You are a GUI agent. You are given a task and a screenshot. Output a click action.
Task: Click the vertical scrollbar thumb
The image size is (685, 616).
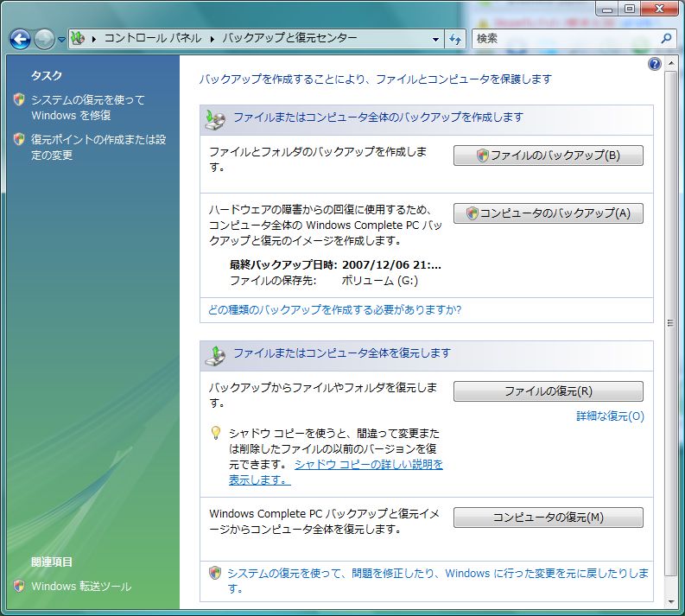pyautogui.click(x=670, y=323)
